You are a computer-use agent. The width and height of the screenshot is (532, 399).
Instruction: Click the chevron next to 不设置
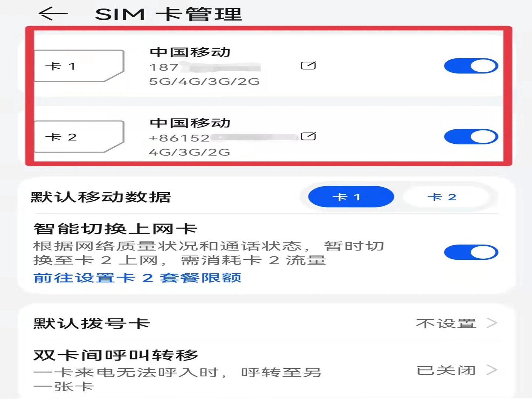[x=492, y=323]
